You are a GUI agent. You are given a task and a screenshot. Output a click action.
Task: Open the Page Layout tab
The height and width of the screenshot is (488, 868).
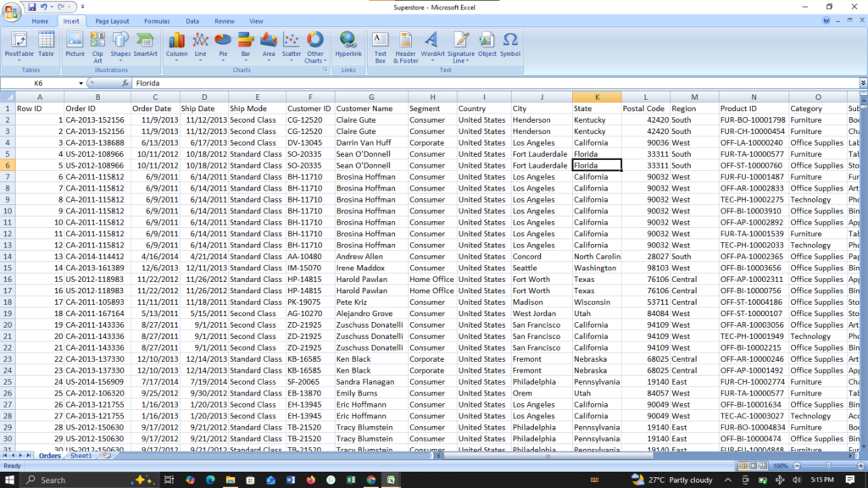[x=112, y=21]
